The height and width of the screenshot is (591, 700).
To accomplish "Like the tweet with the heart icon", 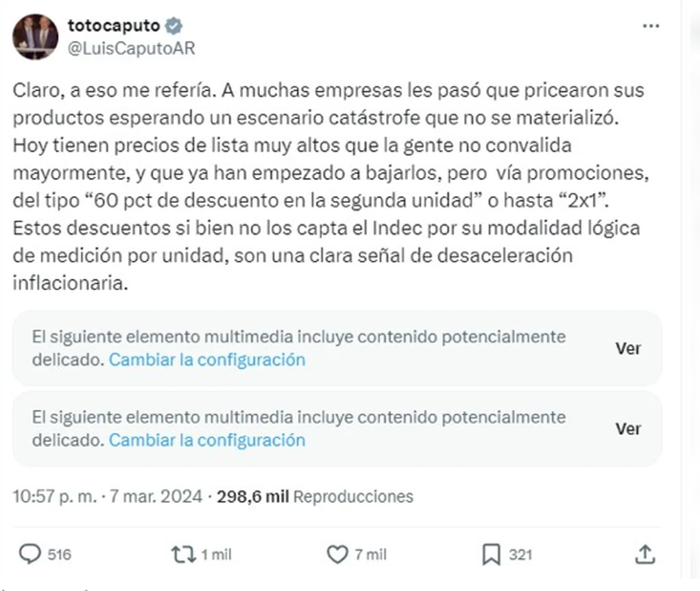I will (x=337, y=554).
